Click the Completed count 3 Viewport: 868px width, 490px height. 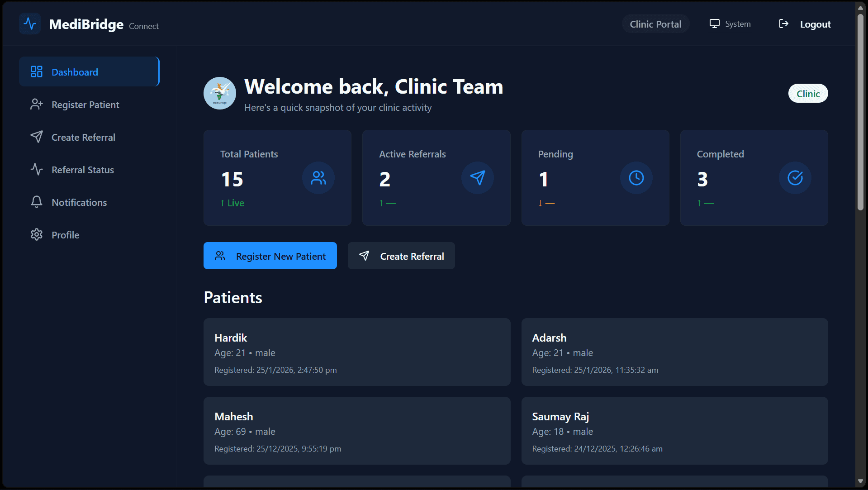coord(702,179)
